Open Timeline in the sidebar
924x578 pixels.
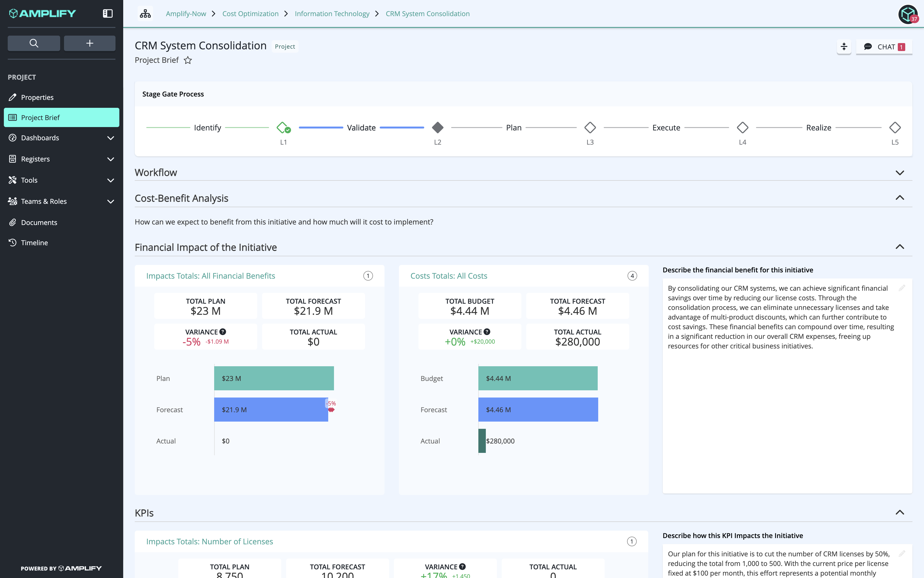coord(62,242)
